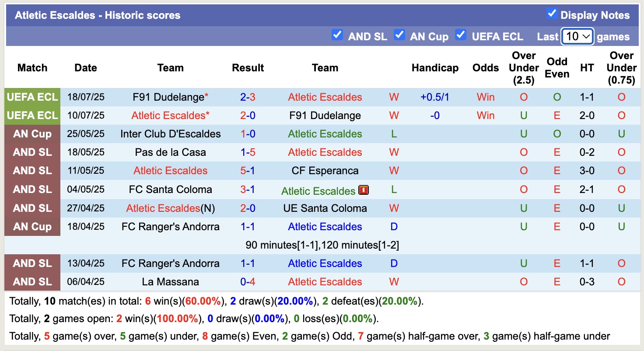Open the 5-1 score against CF Esperanca
The image size is (644, 351).
(248, 171)
